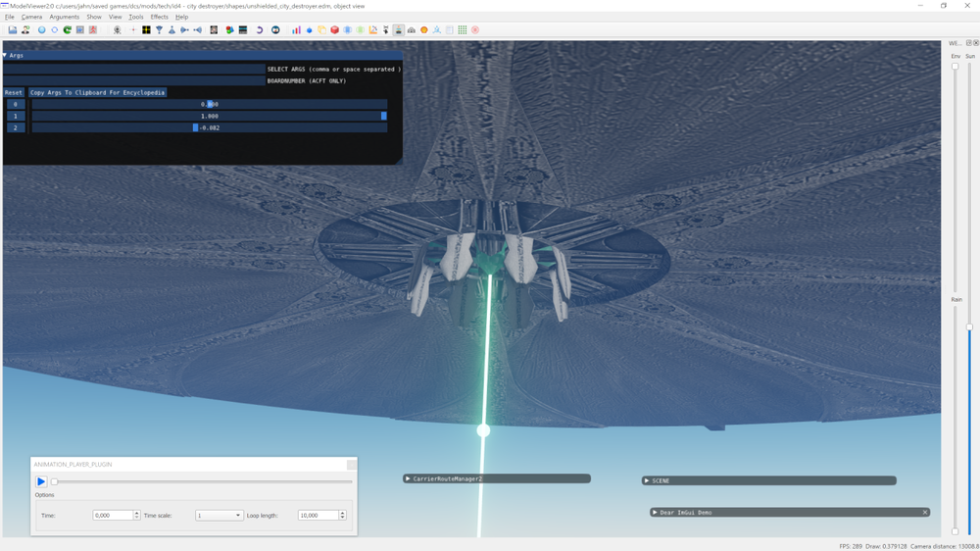Open the Time scale dropdown

coord(219,516)
